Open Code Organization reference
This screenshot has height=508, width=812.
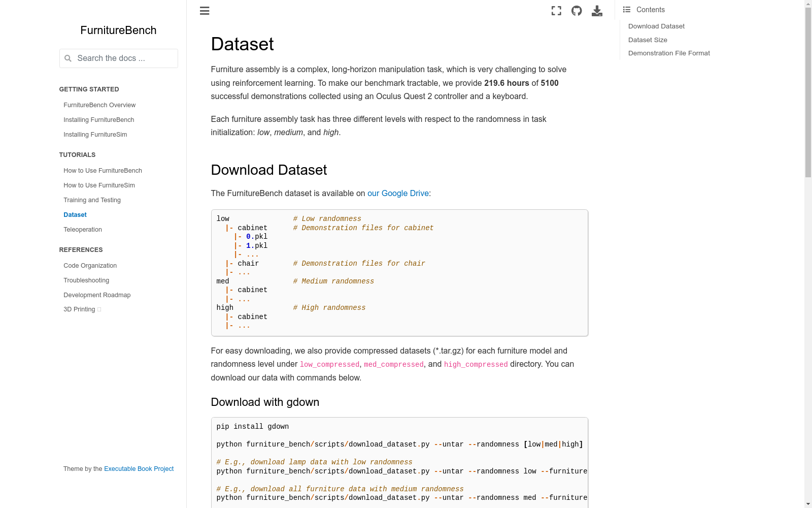click(90, 266)
